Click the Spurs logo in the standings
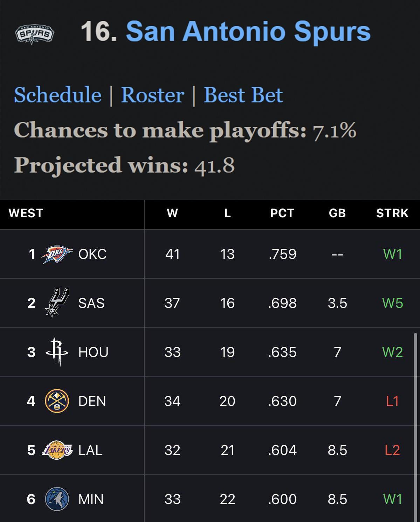Screen dimensions: 420x522 point(57,303)
